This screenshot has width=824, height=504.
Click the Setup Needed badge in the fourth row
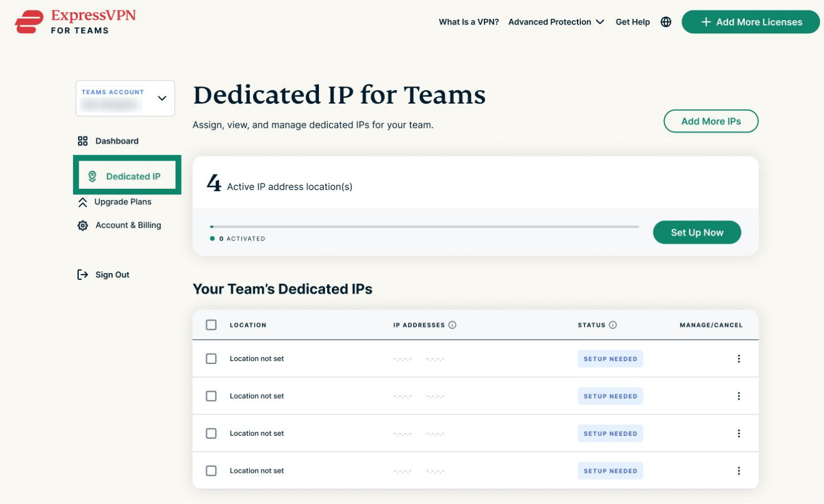[x=610, y=471]
